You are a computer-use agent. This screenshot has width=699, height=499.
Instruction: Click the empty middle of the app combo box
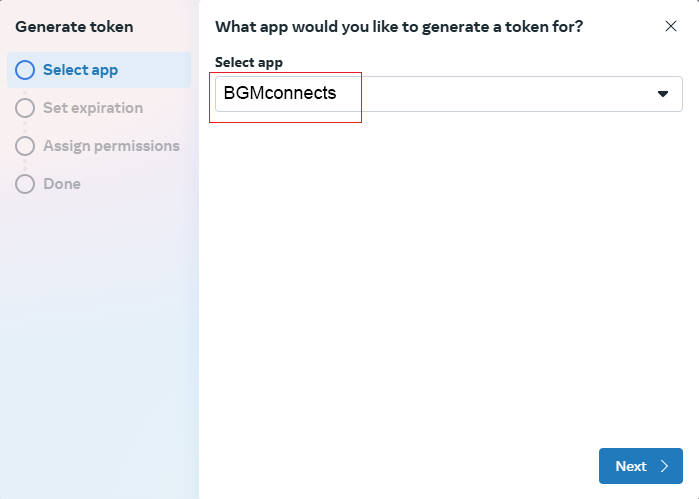coord(500,94)
